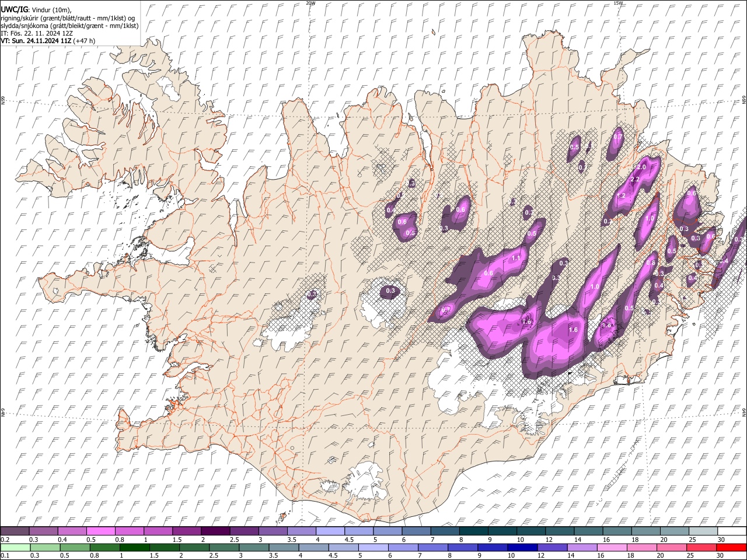Click the "UWC/IG" title text
Image resolution: width=747 pixels, height=560 pixels.
14,9
